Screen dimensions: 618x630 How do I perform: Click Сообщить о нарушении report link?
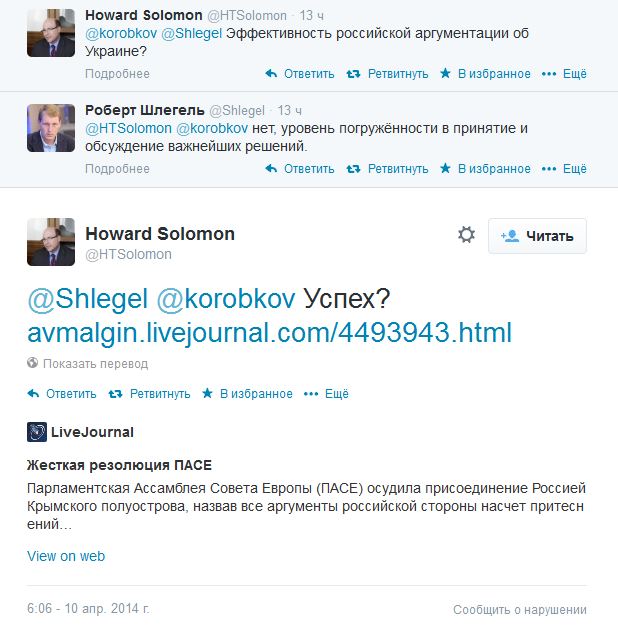point(519,609)
